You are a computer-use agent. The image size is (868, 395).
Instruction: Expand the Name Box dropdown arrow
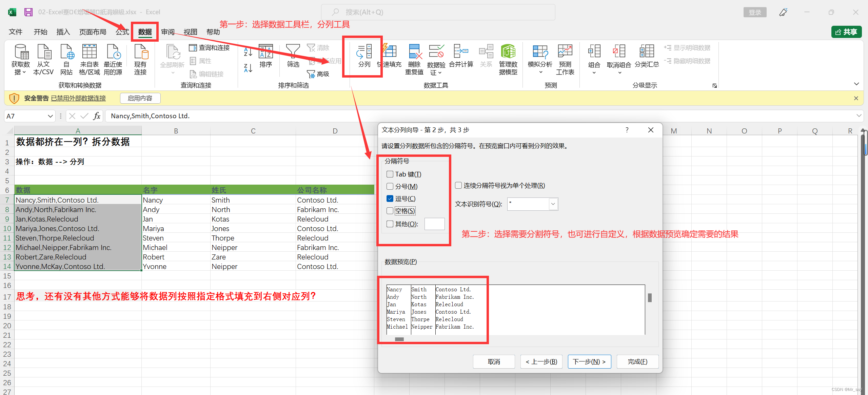point(50,116)
